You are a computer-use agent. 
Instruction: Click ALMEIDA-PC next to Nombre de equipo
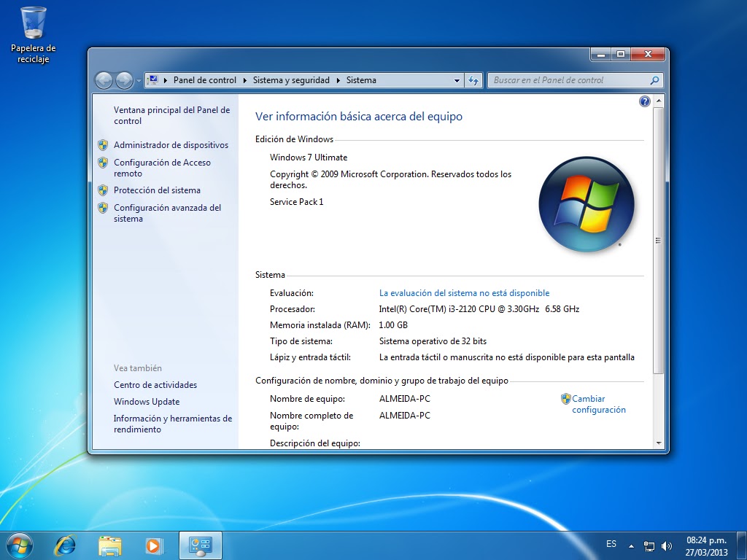(404, 399)
